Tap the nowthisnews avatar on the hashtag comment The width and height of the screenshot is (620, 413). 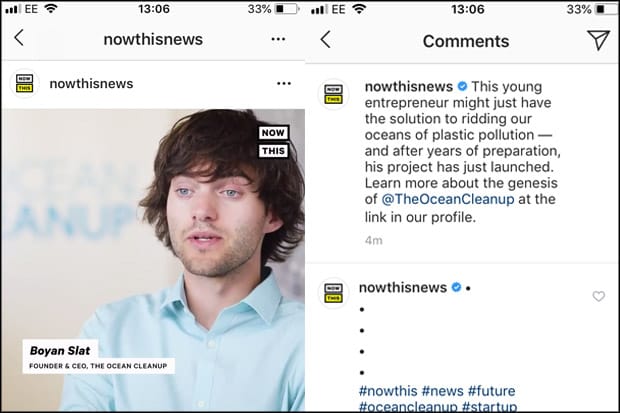(333, 292)
